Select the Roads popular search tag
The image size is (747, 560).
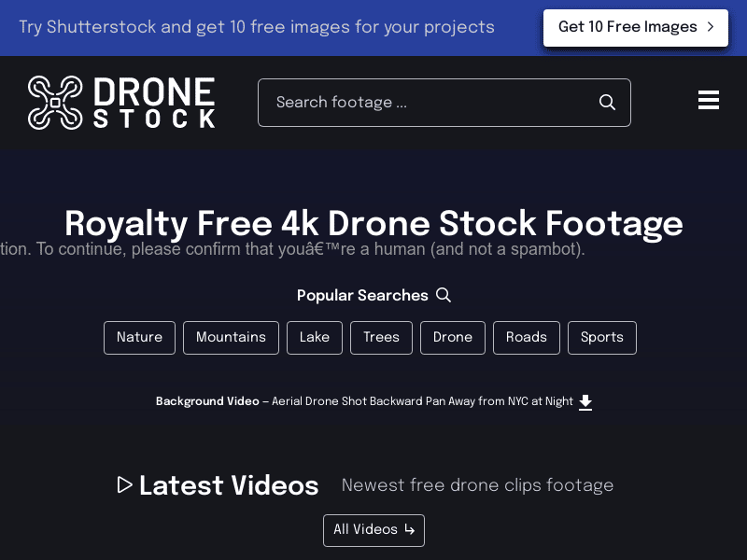(527, 338)
